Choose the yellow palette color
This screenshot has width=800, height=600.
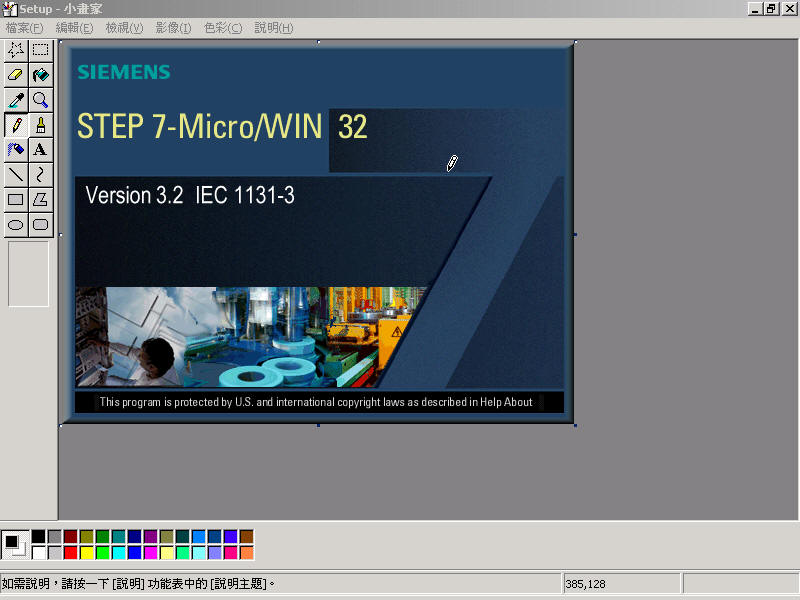click(86, 553)
